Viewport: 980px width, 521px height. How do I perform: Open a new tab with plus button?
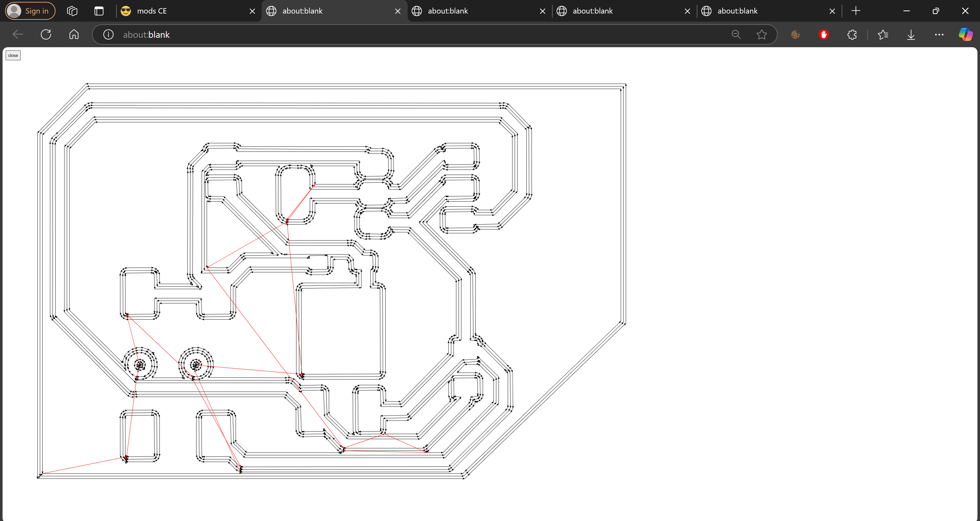coord(856,11)
